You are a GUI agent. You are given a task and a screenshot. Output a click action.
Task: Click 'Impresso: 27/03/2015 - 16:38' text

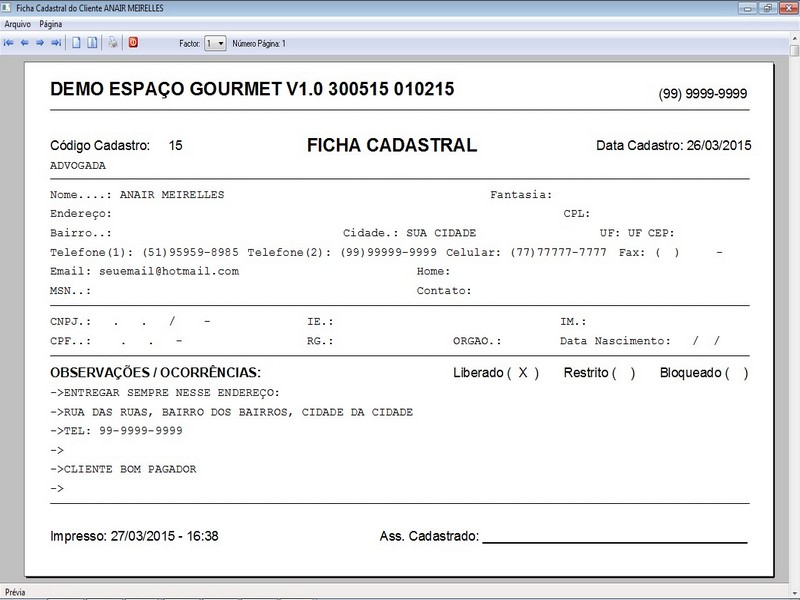(134, 536)
